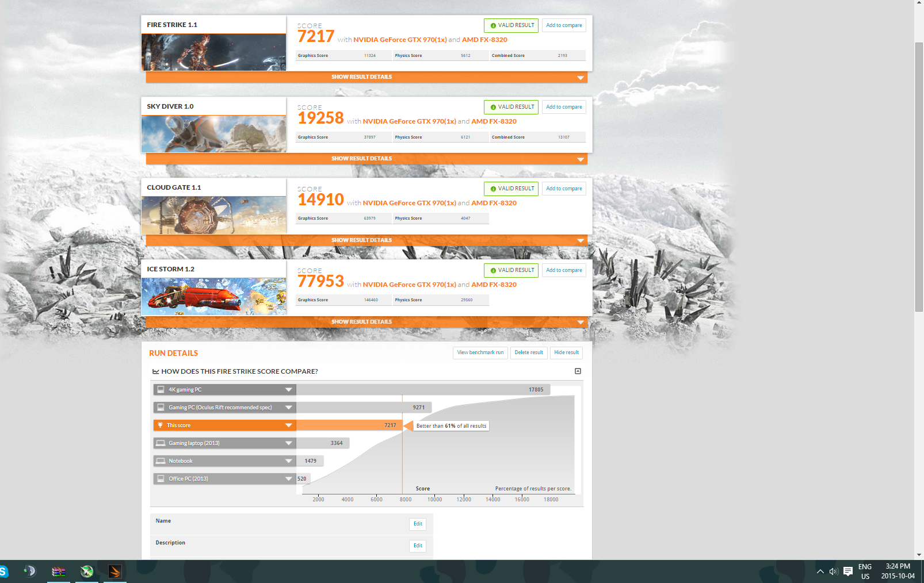Click the 9271 value on the Gaming PC bar
This screenshot has height=583, width=924.
418,408
